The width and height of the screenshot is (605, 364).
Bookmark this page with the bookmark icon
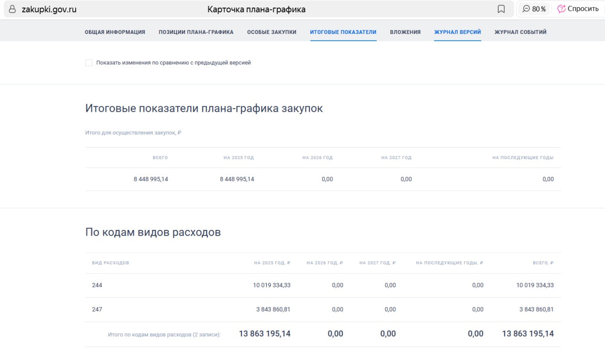(x=501, y=9)
